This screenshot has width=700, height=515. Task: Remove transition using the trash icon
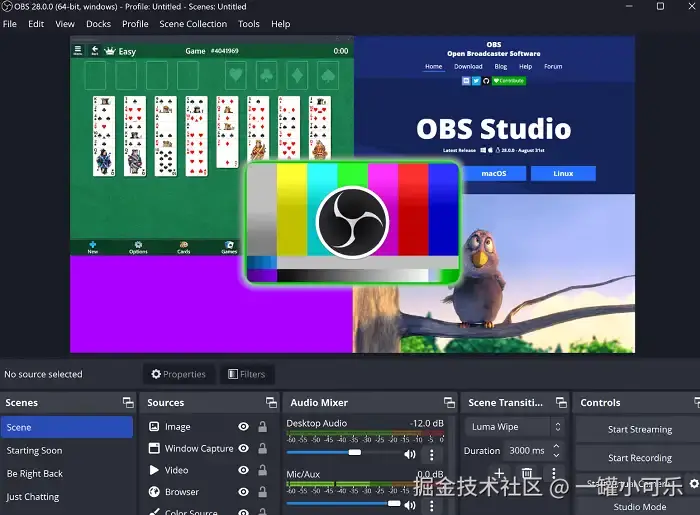tap(527, 472)
